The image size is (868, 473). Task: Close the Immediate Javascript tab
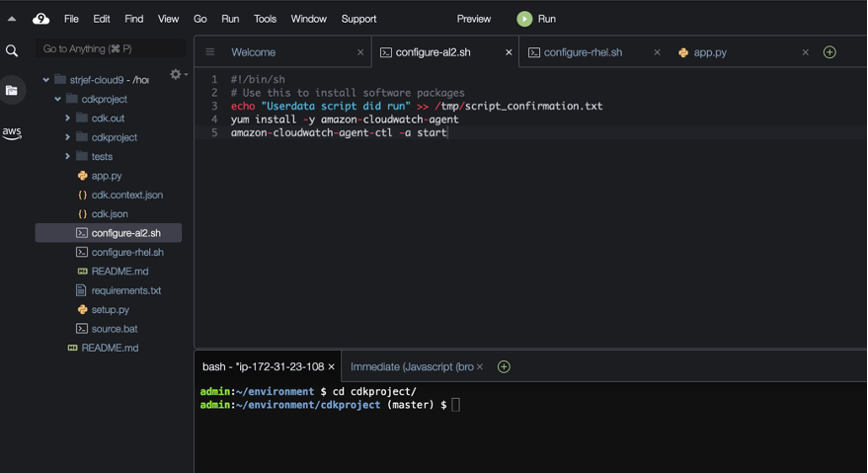[479, 366]
